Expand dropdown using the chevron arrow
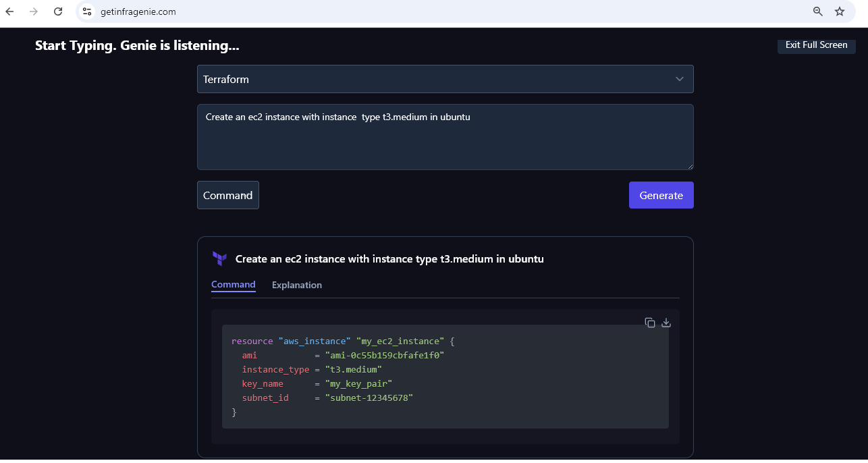 click(680, 79)
